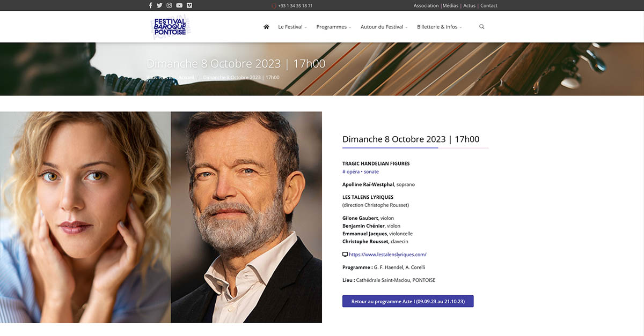Expand the Autour du Festival menu
The width and height of the screenshot is (644, 336).
[382, 26]
